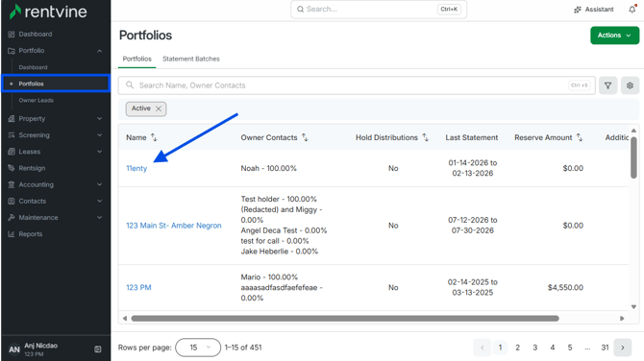Open the Actions dropdown button
644x361 pixels.
(614, 36)
